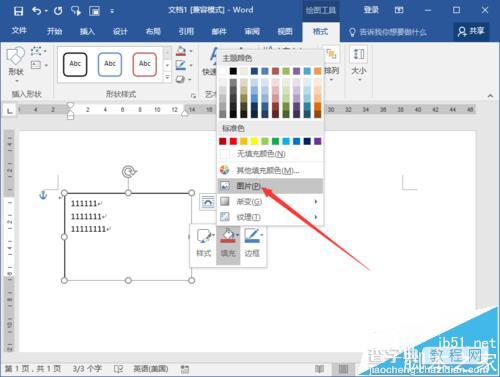The width and height of the screenshot is (500, 377).
Task: Select the anchor icon beside the text box
Action: coord(43,195)
